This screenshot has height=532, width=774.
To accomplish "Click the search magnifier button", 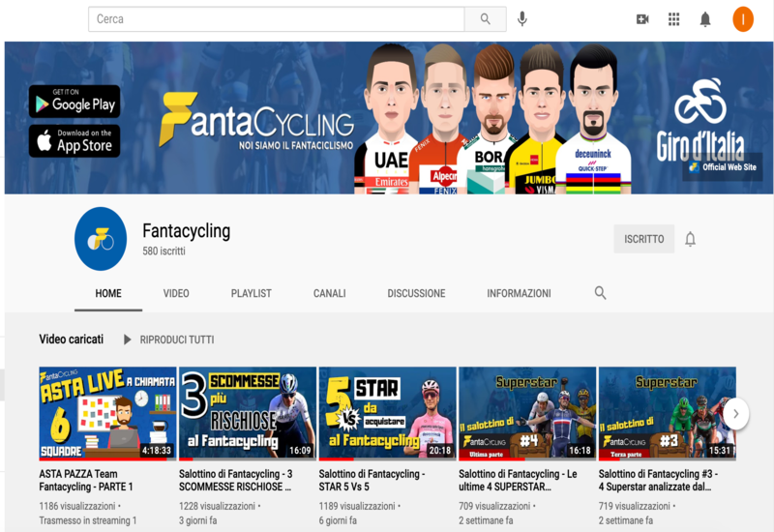I will coord(485,19).
